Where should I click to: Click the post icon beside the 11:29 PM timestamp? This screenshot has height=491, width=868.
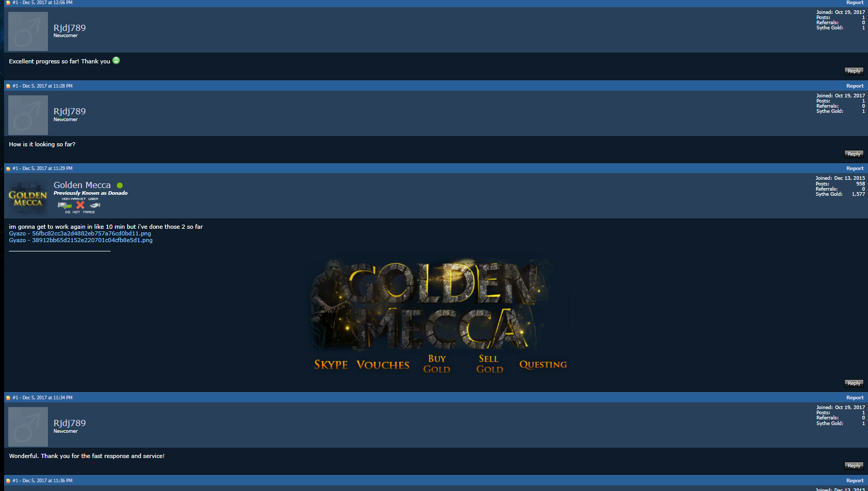point(8,168)
